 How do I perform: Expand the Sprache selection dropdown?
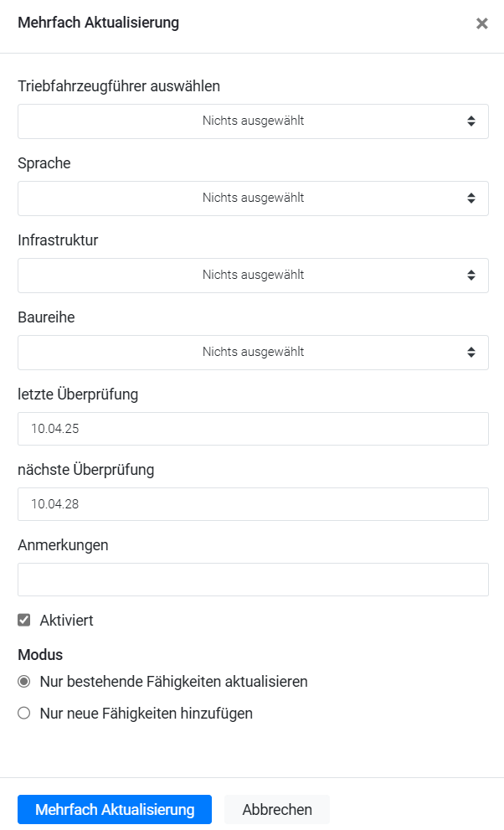[x=252, y=198]
